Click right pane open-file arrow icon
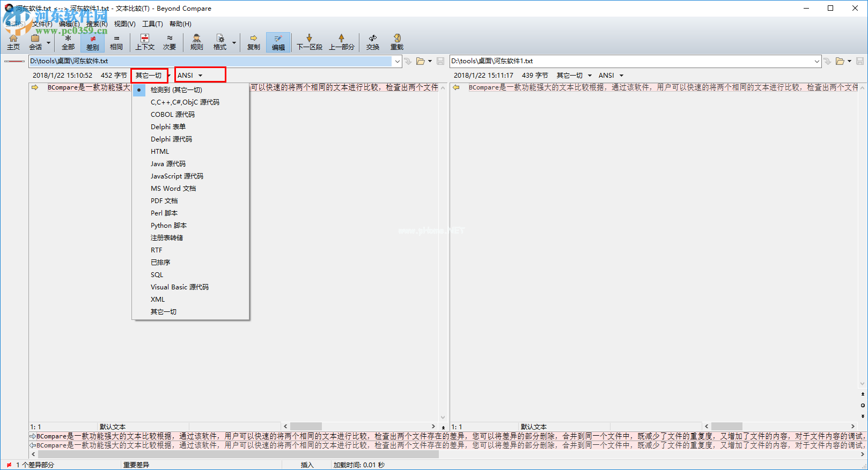The width and height of the screenshot is (868, 470). coord(827,61)
